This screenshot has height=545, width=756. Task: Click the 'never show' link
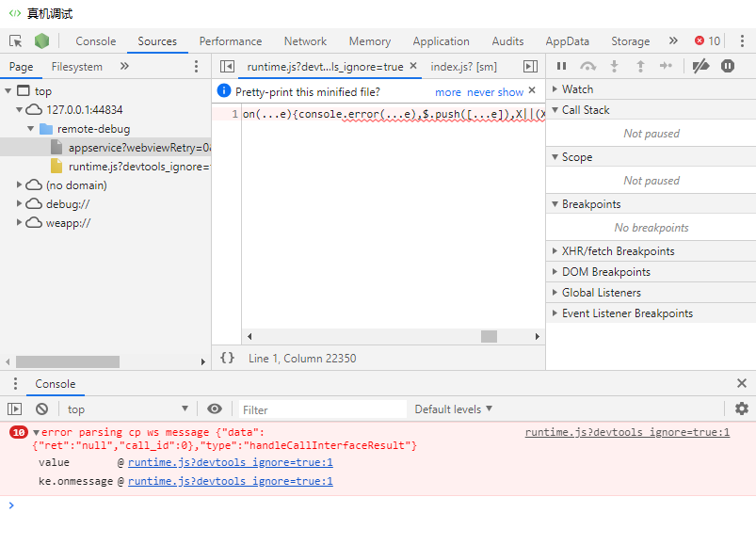pos(494,92)
